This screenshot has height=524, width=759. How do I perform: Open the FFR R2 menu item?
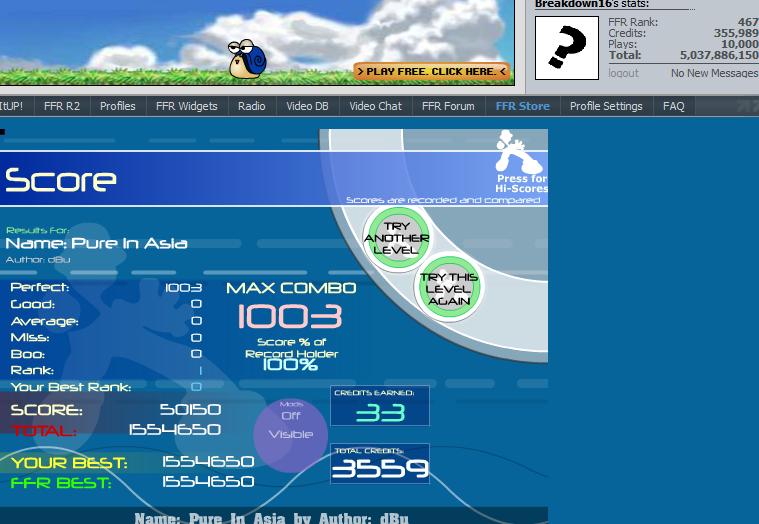pos(61,106)
